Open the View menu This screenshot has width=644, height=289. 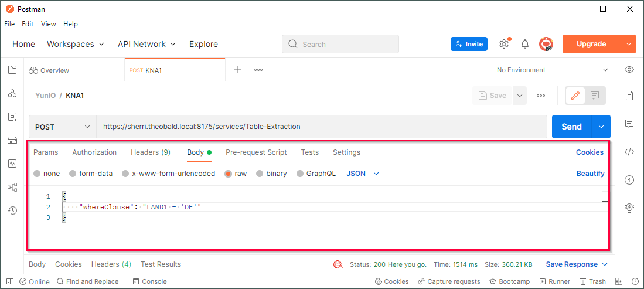tap(49, 24)
